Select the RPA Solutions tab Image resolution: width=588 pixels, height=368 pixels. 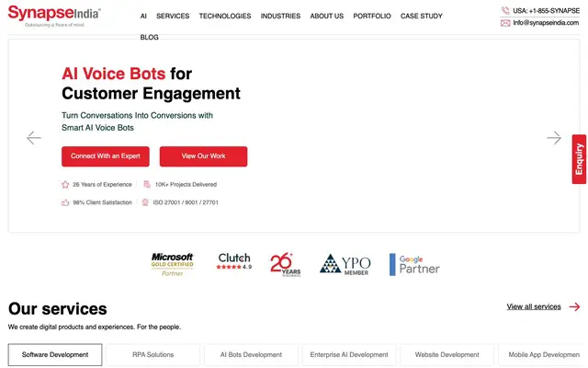[153, 354]
